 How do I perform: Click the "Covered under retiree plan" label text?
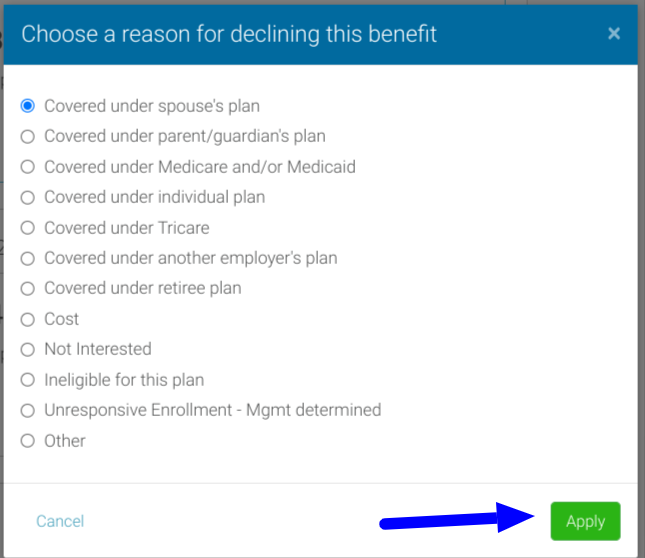pyautogui.click(x=143, y=288)
